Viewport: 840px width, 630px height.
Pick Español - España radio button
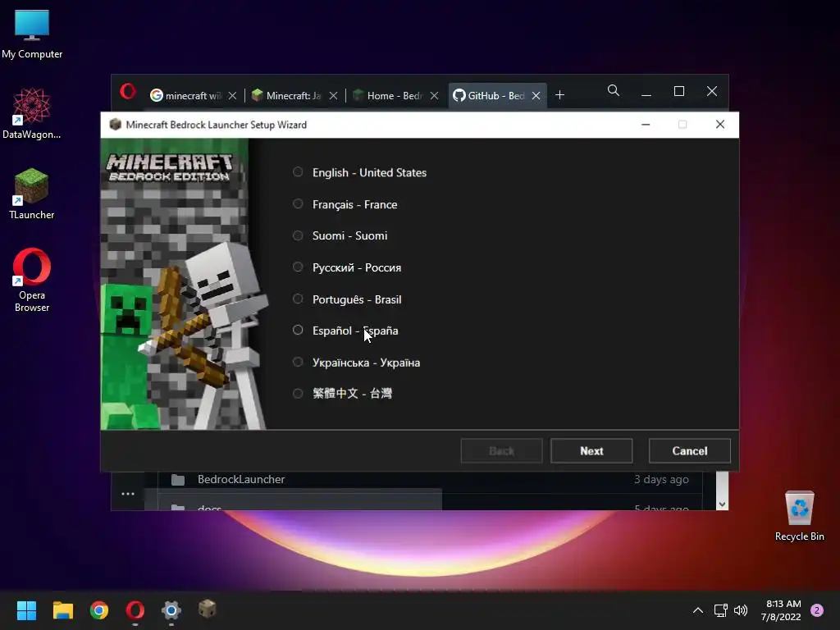click(298, 331)
